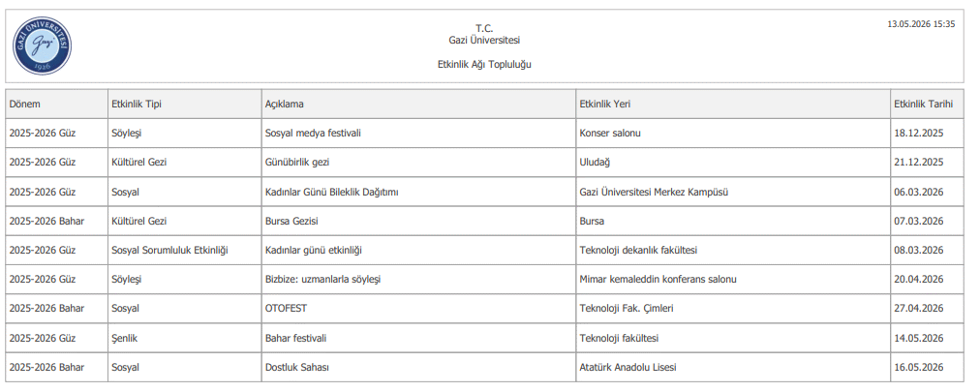This screenshot has width=980, height=392.
Task: Click the Açıklama column header
Action: (418, 105)
